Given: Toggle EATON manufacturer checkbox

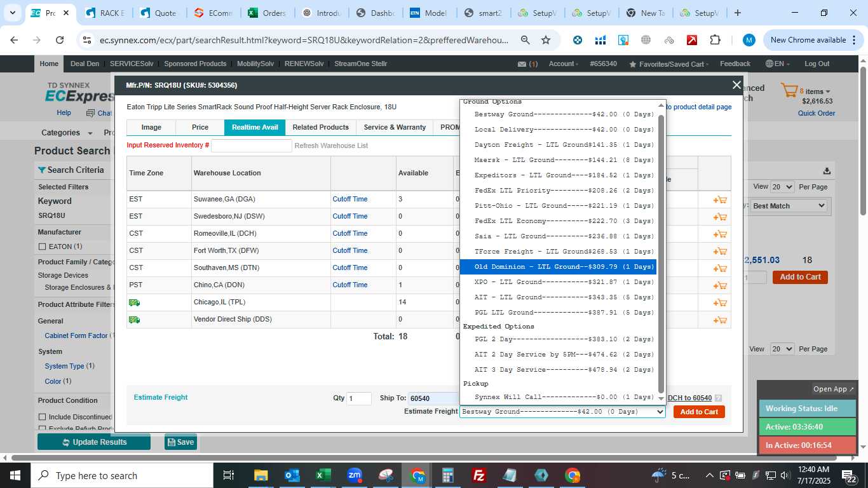Looking at the screenshot, I should pos(43,247).
